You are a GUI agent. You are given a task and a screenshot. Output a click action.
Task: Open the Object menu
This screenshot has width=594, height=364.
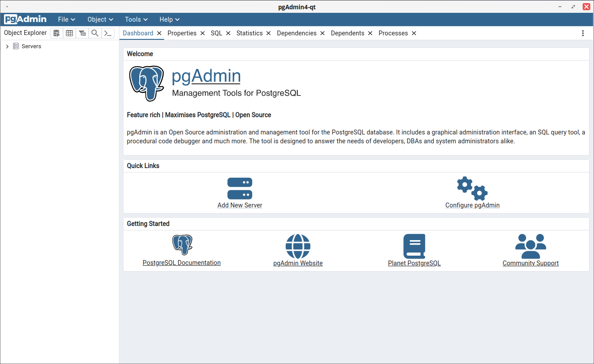point(100,19)
